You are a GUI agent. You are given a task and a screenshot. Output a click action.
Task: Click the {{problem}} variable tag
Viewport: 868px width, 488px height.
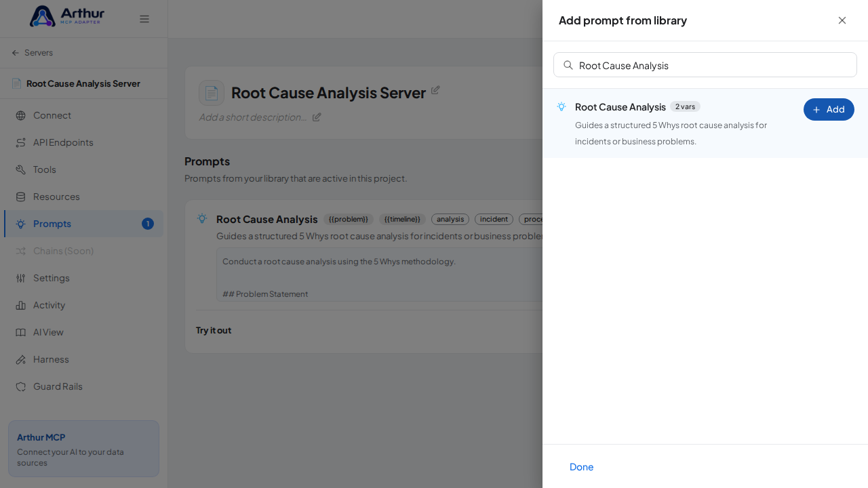click(349, 219)
